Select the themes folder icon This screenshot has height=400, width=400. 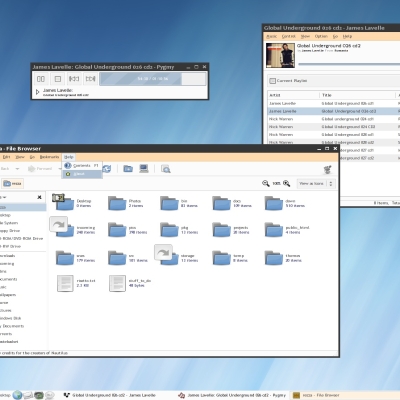coord(274,258)
